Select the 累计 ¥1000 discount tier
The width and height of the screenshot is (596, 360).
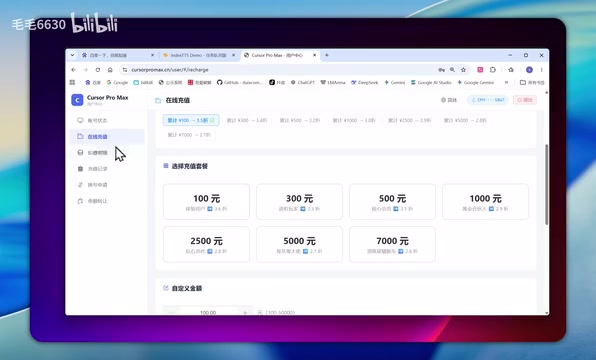click(x=354, y=120)
